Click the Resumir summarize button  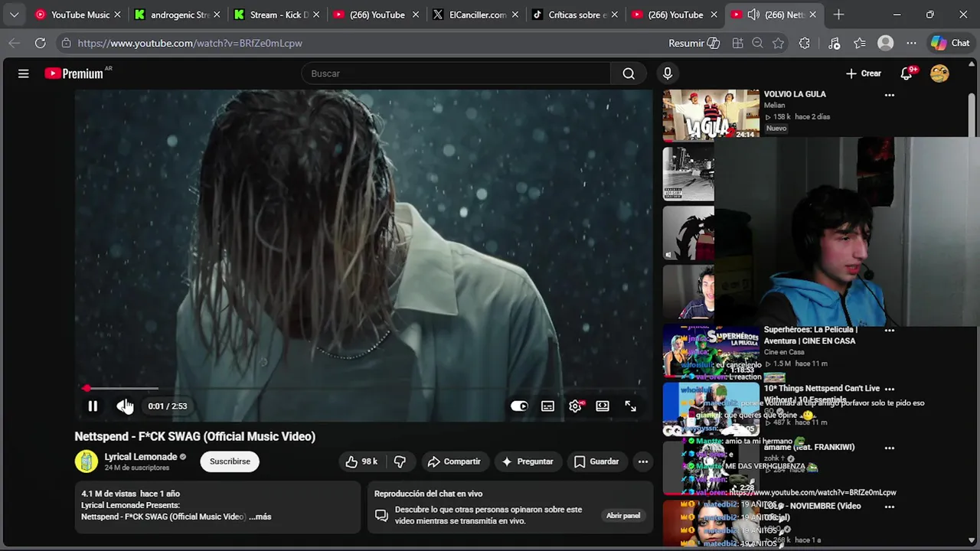(694, 44)
